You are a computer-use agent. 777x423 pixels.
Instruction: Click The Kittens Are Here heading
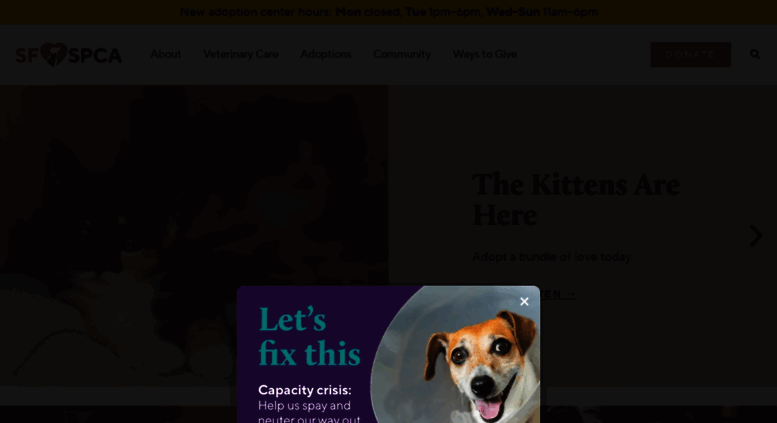(576, 200)
